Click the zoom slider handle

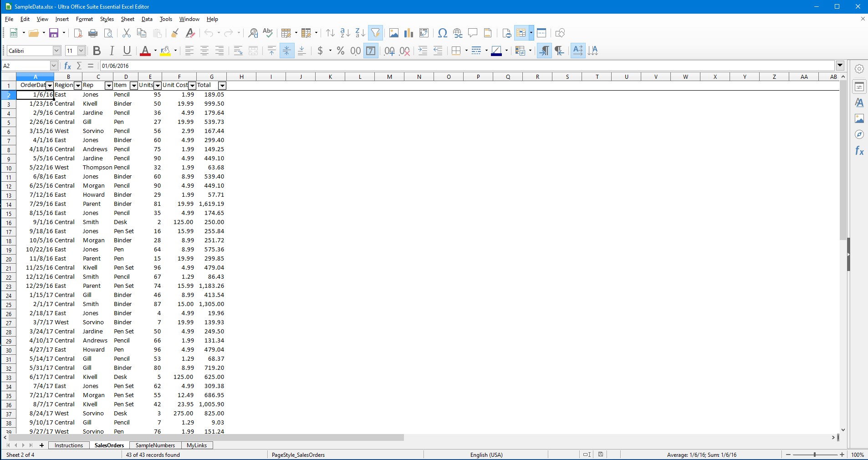click(815, 455)
